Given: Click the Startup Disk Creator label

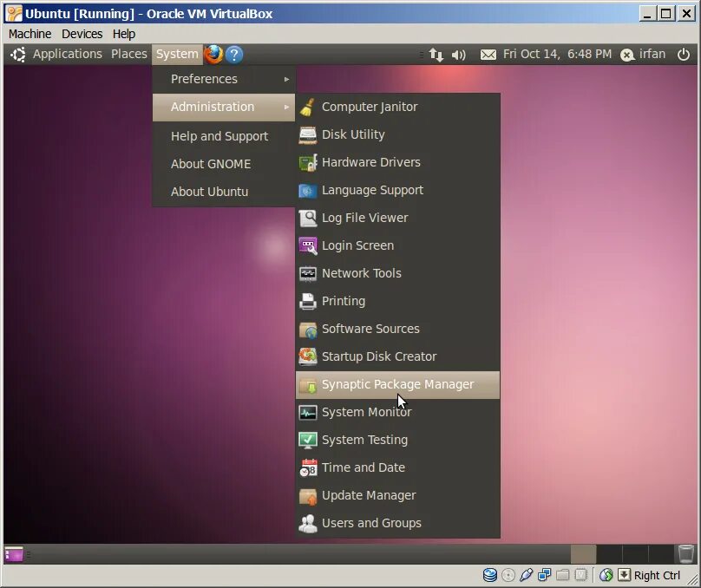Looking at the screenshot, I should [378, 356].
